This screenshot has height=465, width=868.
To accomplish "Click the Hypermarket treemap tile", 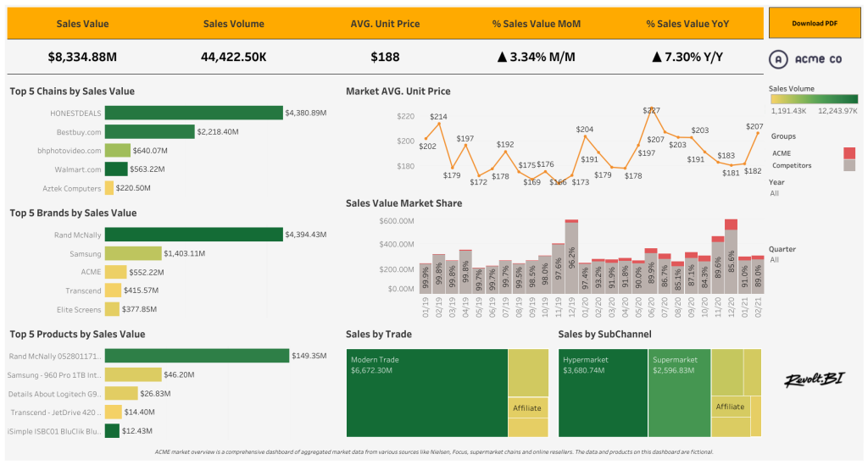I will [x=603, y=393].
